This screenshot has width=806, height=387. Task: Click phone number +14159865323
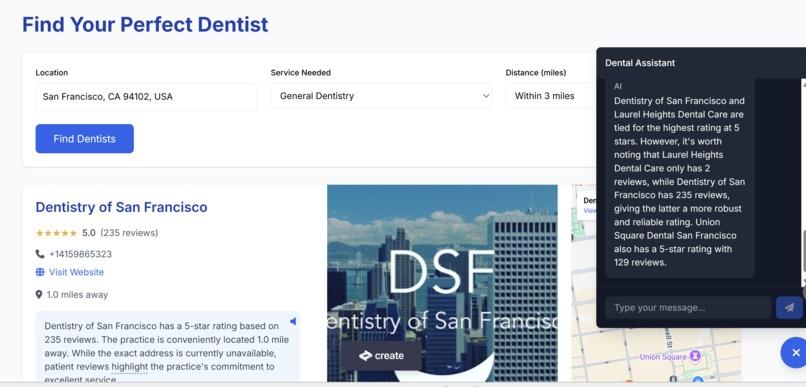80,254
